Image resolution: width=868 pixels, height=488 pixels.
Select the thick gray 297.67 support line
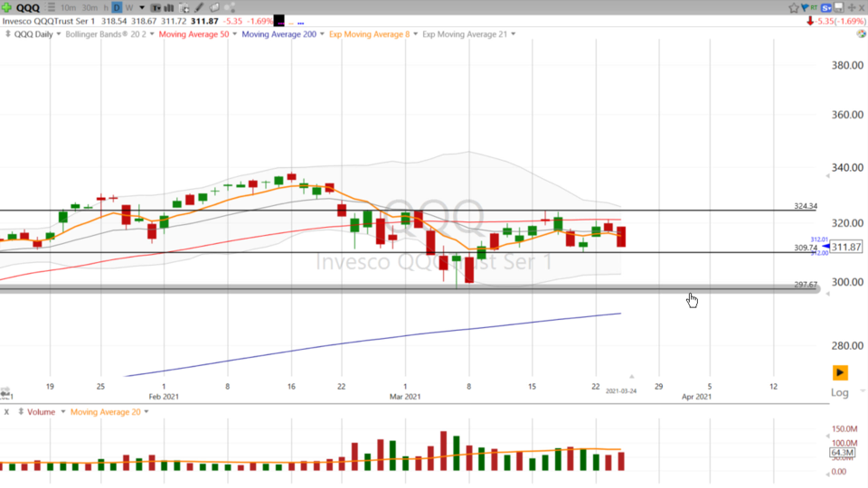click(410, 288)
